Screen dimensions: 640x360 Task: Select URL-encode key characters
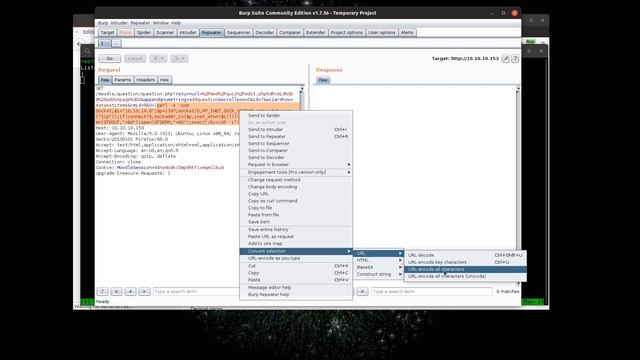pos(465,262)
